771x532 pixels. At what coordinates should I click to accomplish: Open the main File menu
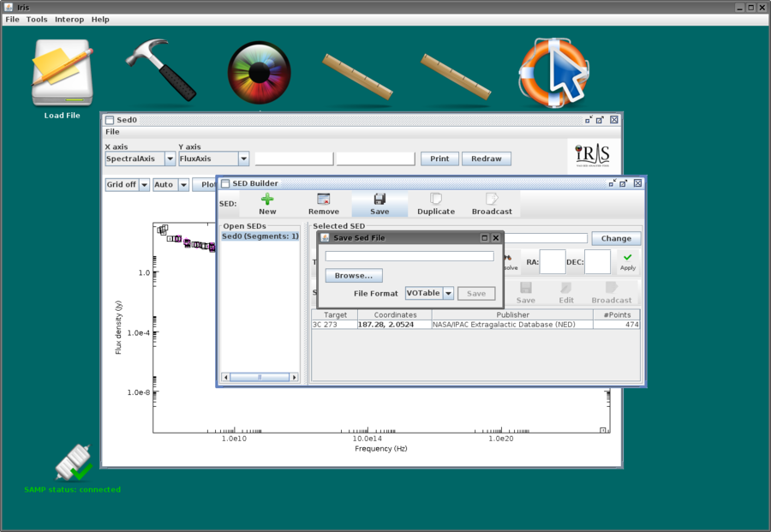point(12,19)
